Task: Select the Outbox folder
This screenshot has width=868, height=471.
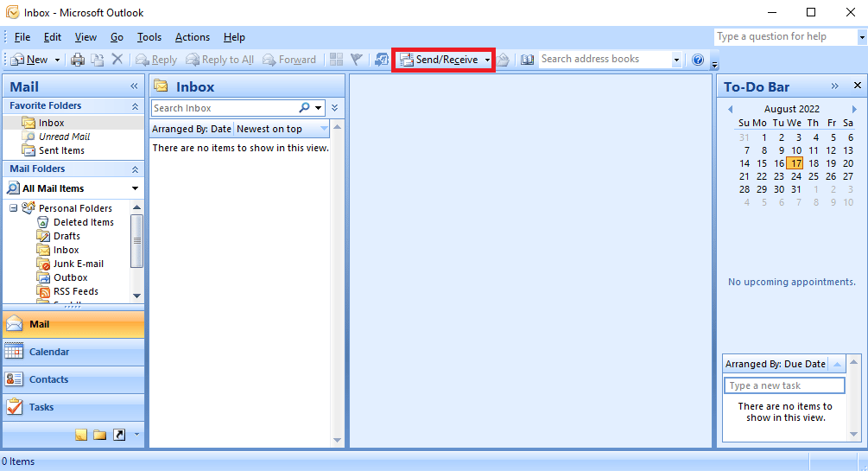Action: click(x=70, y=277)
